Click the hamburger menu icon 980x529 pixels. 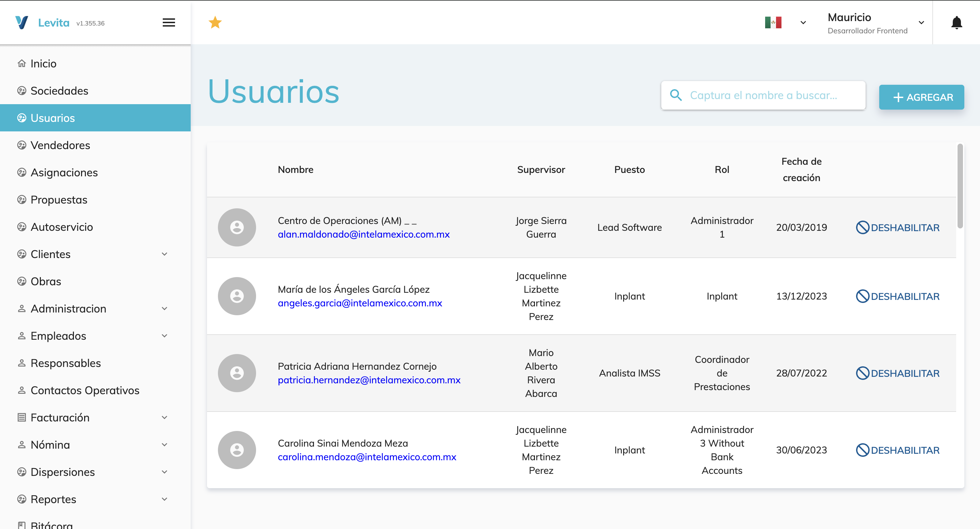pyautogui.click(x=169, y=23)
